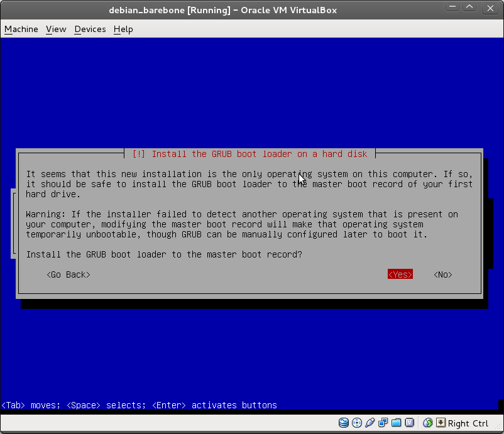Click the dialog title 'Install the GRUB boot loader on a hard disk'

click(x=249, y=155)
